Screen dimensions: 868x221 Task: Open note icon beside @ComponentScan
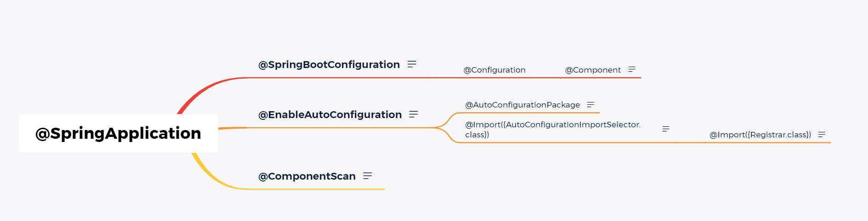tap(367, 176)
